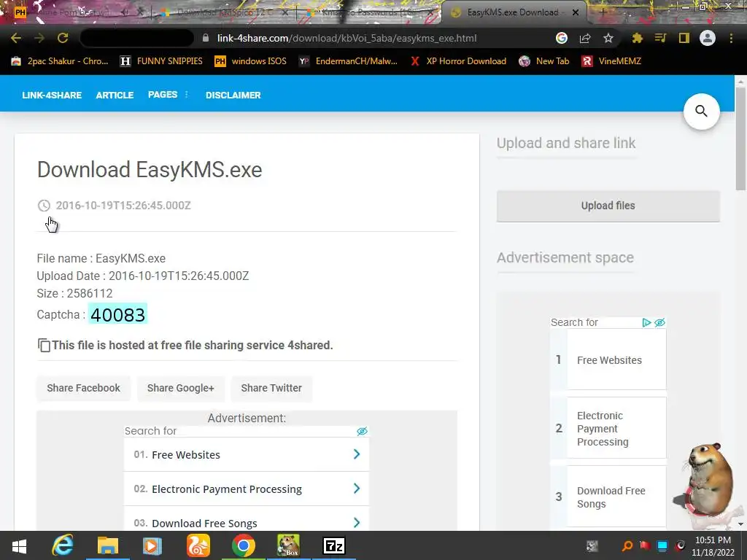Close the EasyKMS.exe Download tab
Image resolution: width=747 pixels, height=560 pixels.
pyautogui.click(x=576, y=12)
